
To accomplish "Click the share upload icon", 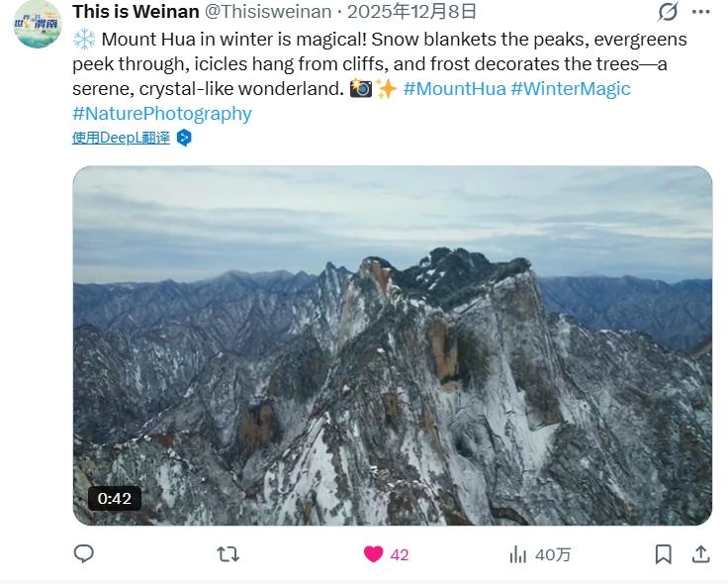I will (701, 554).
